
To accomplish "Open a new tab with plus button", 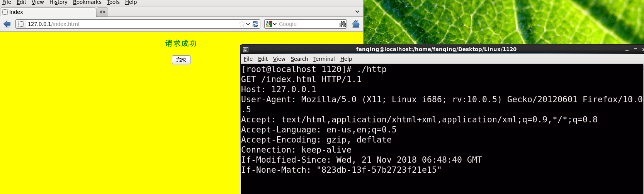I will [x=102, y=12].
